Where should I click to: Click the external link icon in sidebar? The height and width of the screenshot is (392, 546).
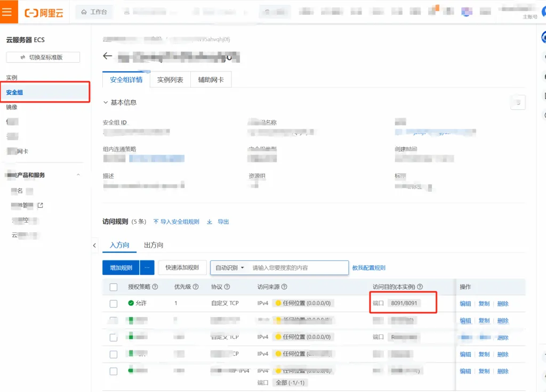(41, 205)
